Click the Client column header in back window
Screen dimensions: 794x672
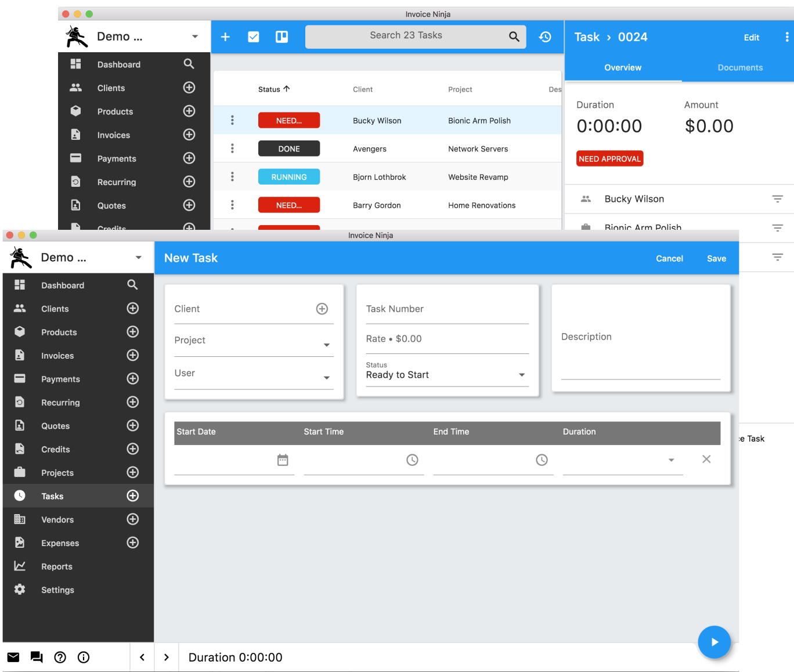[x=363, y=89]
